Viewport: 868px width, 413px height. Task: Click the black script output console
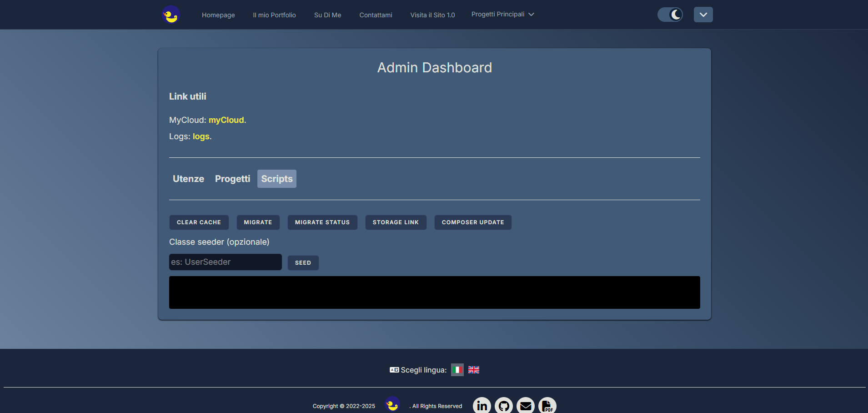pos(434,292)
